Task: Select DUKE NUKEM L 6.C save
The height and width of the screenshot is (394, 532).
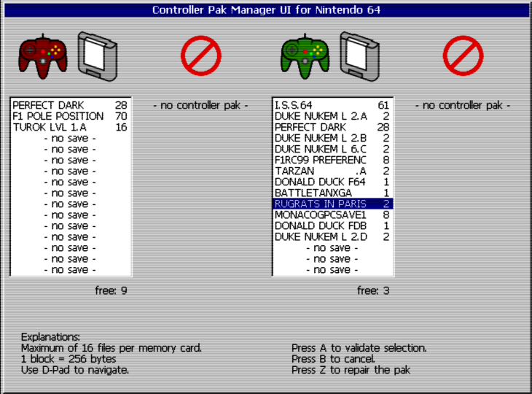Action: click(x=332, y=149)
